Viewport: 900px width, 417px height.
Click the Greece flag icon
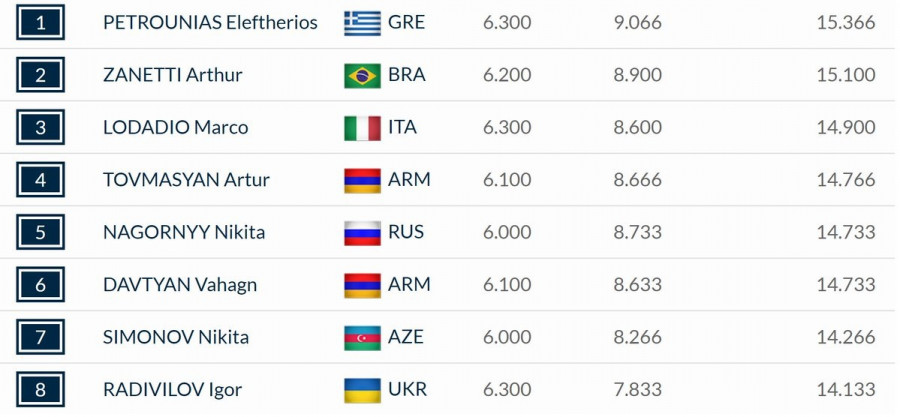362,23
